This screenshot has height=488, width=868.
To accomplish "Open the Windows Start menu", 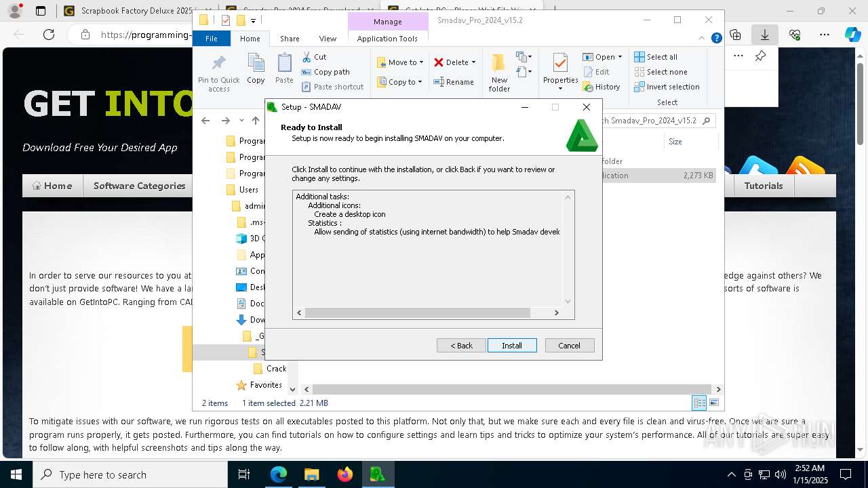I will [16, 474].
